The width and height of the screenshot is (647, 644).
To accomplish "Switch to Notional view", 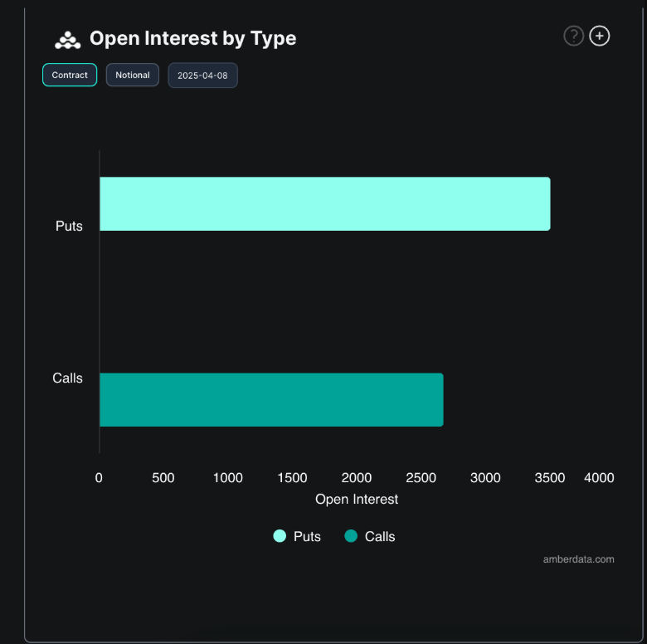I will coord(133,75).
